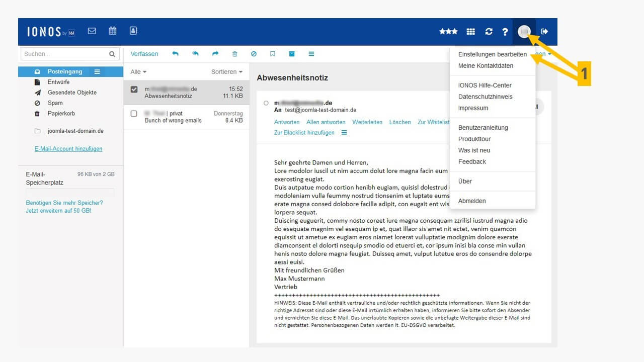Tick the checkbox for Bunch of wrong emails
This screenshot has height=362, width=644.
(x=134, y=114)
